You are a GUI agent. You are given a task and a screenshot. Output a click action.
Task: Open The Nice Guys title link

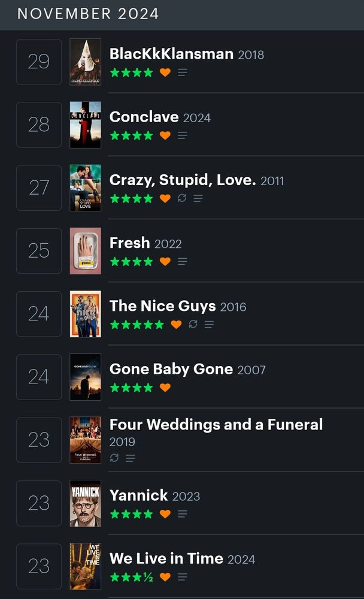pyautogui.click(x=163, y=305)
